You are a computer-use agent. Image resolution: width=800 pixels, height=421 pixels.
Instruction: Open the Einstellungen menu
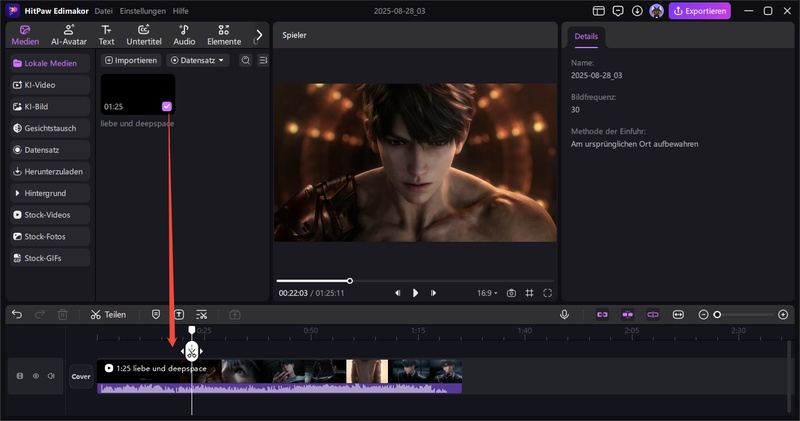click(142, 11)
